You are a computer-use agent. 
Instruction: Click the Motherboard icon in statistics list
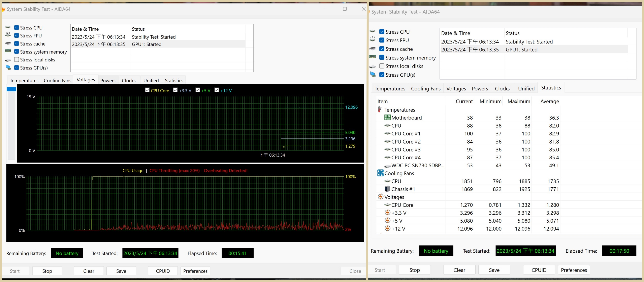pyautogui.click(x=387, y=117)
